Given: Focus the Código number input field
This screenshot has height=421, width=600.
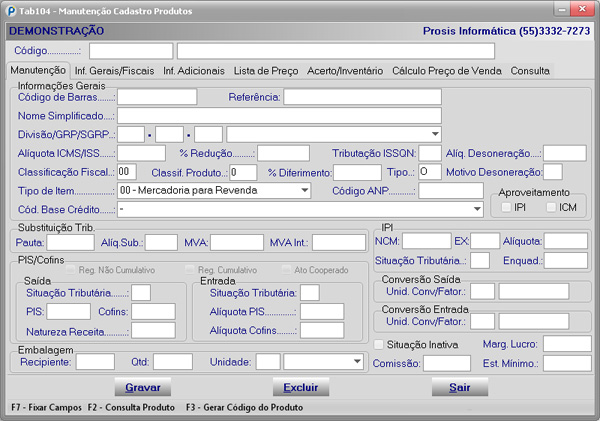Looking at the screenshot, I should tap(131, 51).
